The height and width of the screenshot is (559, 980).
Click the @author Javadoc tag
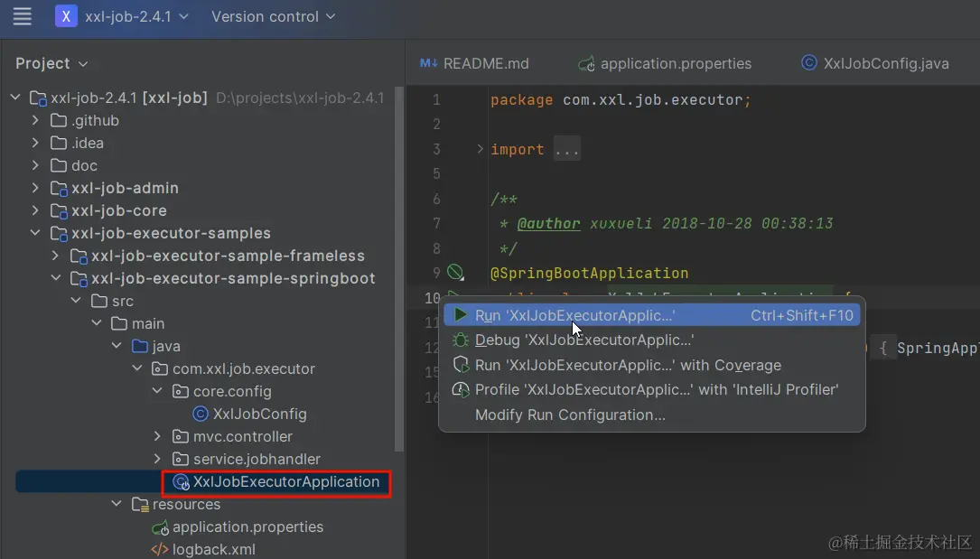pos(548,224)
